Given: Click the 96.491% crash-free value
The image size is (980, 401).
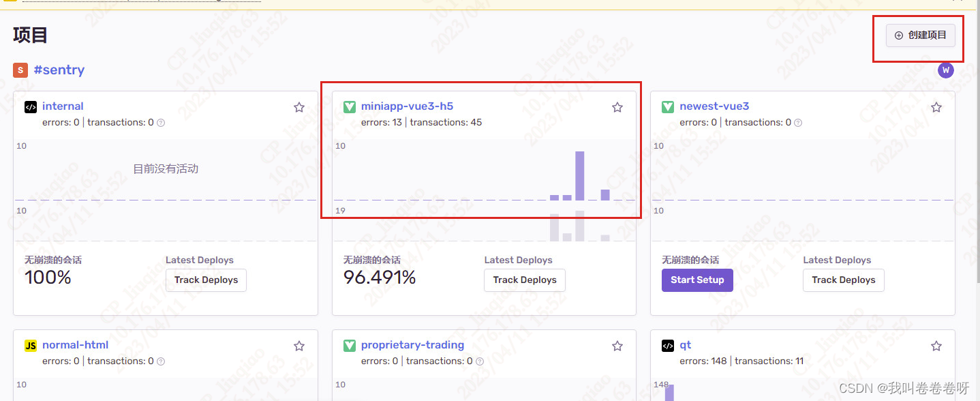Looking at the screenshot, I should point(380,278).
